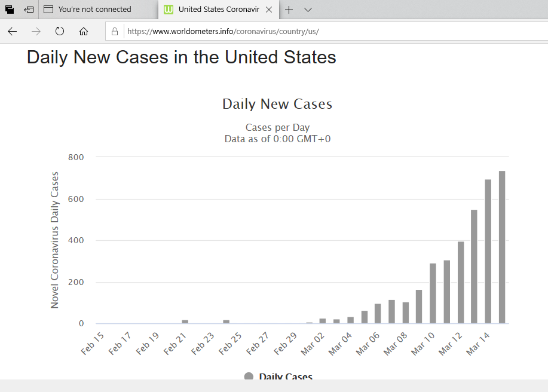Click the forward navigation arrow

click(x=36, y=32)
